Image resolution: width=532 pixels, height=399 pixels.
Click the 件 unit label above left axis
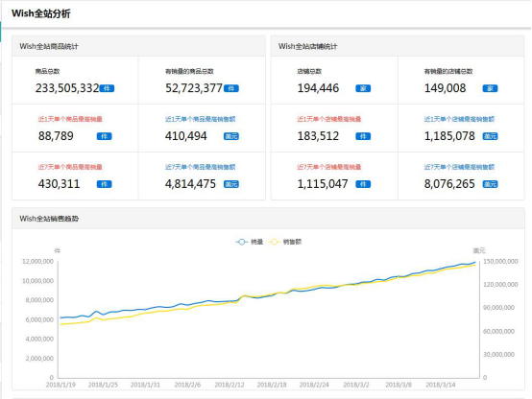pyautogui.click(x=58, y=251)
